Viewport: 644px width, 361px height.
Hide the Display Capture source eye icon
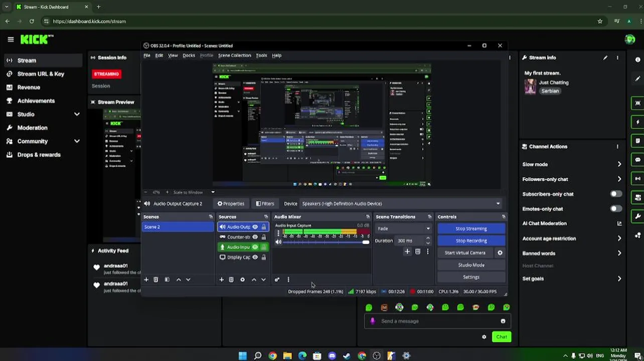point(255,257)
